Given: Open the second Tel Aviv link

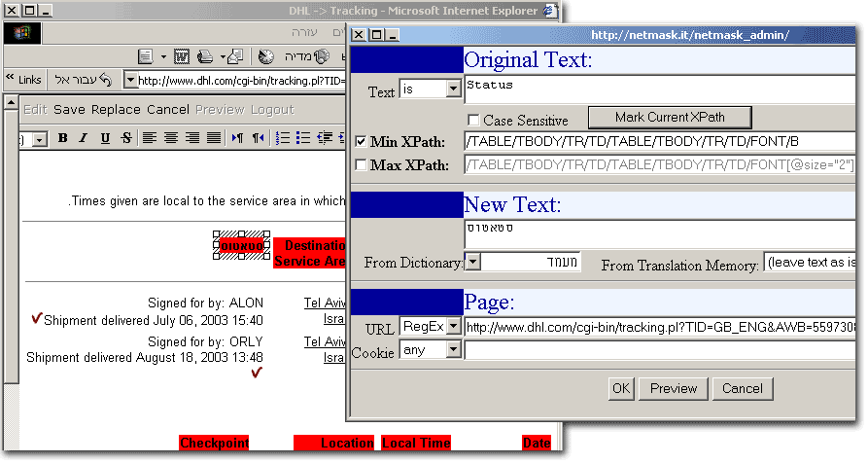Looking at the screenshot, I should point(325,341).
